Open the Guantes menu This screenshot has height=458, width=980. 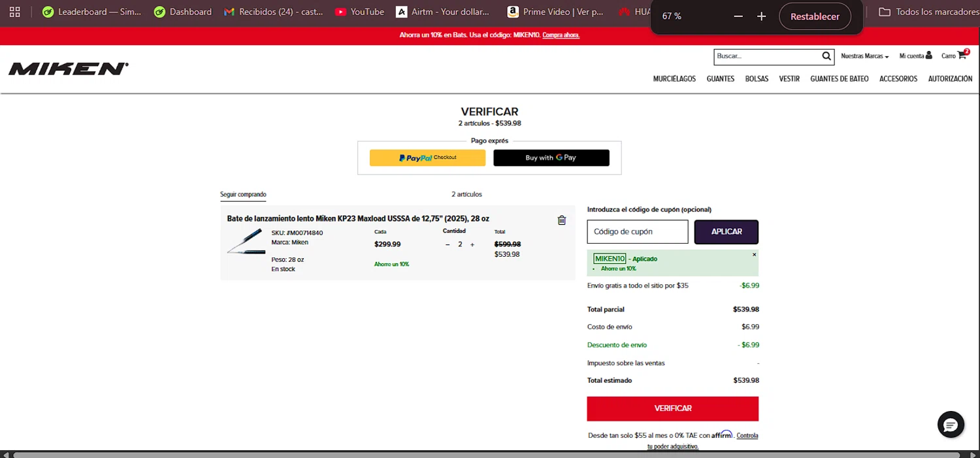[721, 79]
